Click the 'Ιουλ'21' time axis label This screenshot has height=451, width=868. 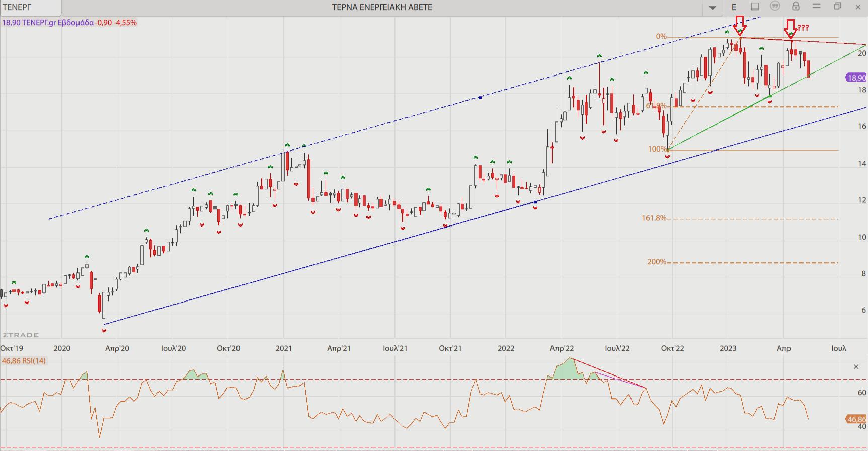395,348
